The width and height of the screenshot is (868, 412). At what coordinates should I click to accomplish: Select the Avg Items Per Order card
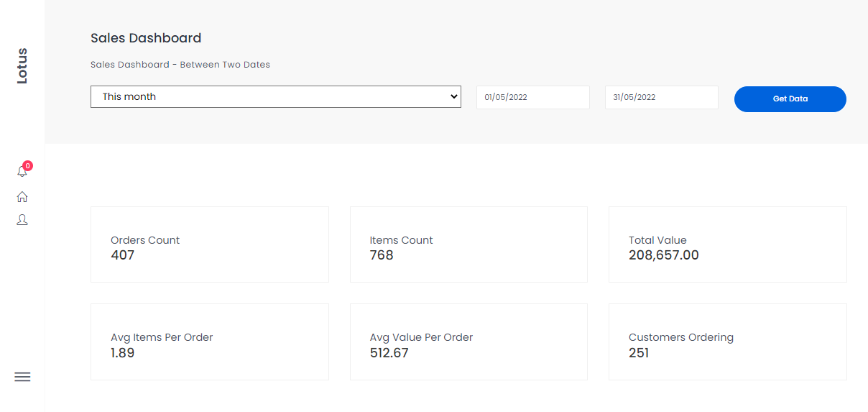[x=210, y=342]
